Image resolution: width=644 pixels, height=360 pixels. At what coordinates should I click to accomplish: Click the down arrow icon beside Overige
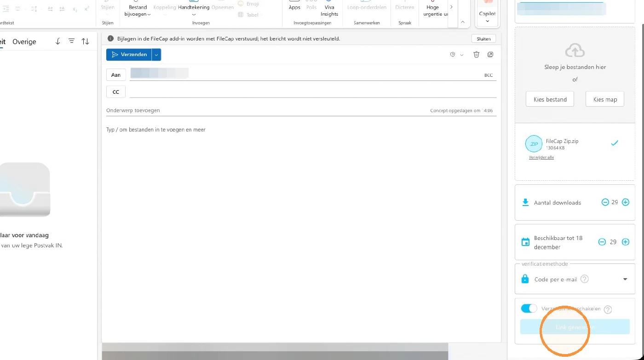[58, 41]
